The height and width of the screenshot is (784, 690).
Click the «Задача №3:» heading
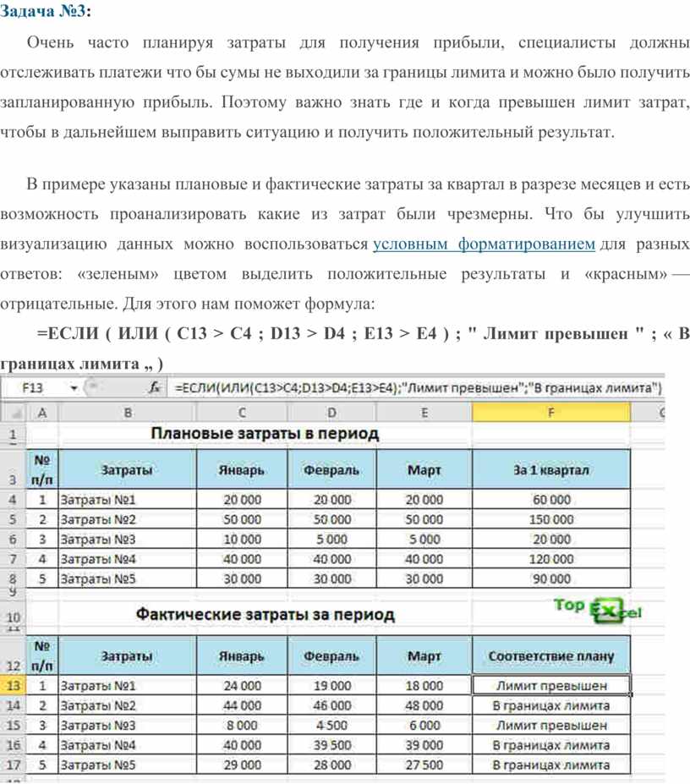click(x=45, y=10)
